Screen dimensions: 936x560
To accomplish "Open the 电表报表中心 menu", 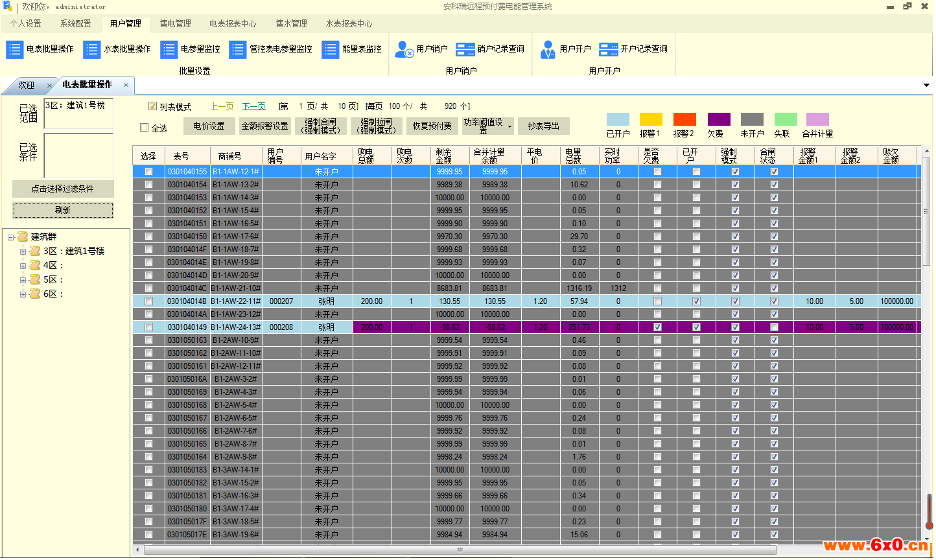I will tap(233, 23).
